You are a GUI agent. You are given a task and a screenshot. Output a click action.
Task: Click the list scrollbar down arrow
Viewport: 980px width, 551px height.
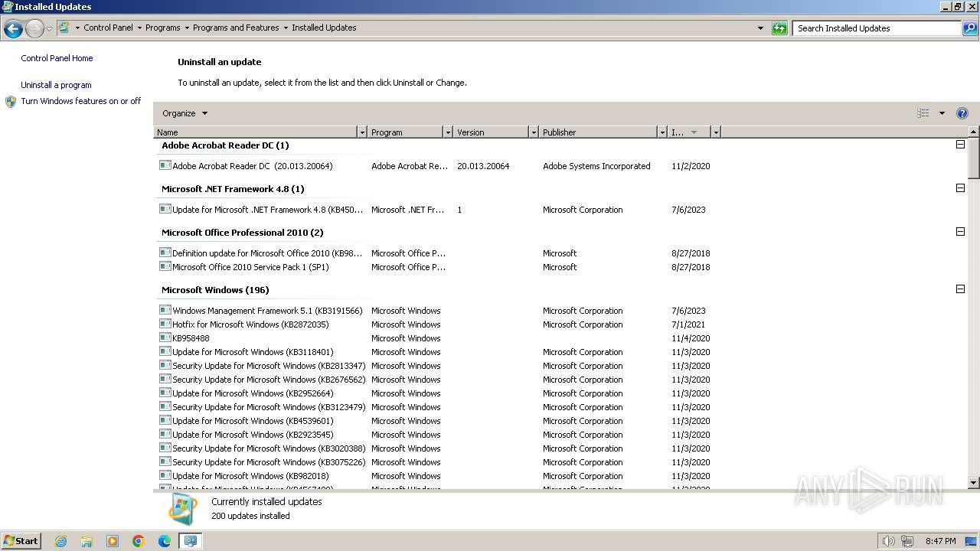coord(974,483)
